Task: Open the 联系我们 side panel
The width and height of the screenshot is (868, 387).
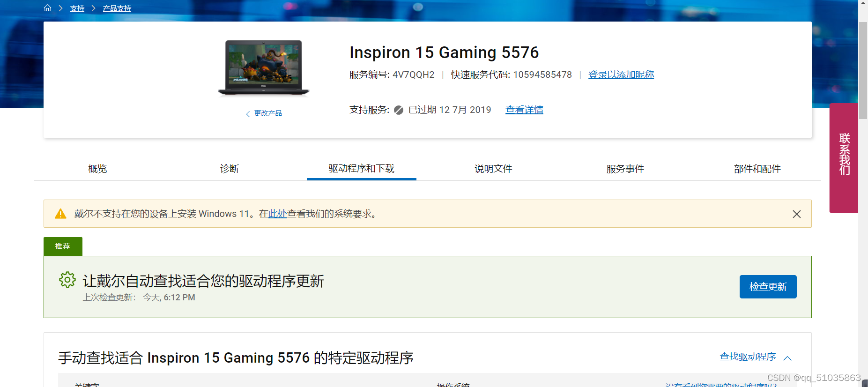Action: coord(844,158)
